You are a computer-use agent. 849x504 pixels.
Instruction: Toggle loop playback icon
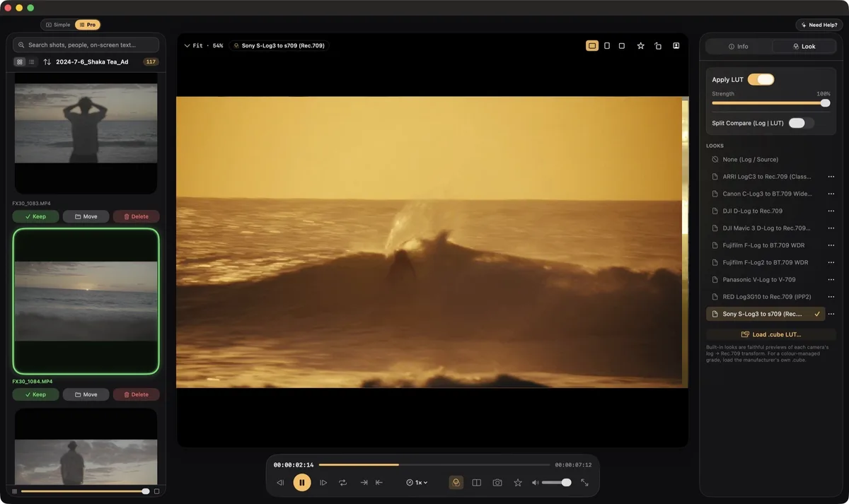[x=343, y=483]
